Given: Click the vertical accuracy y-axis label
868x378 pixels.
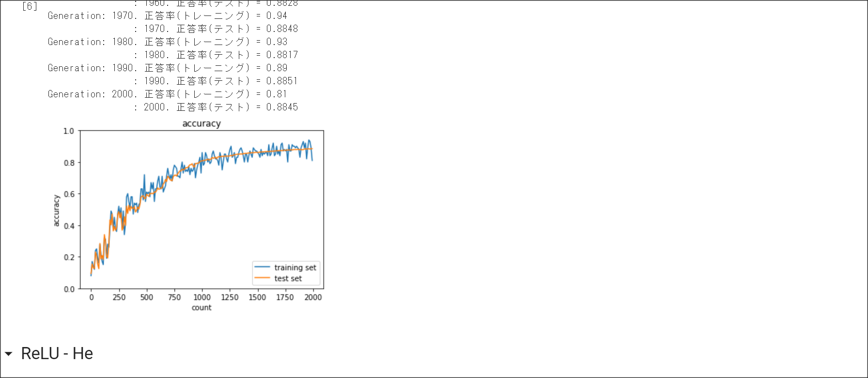Looking at the screenshot, I should coord(56,211).
